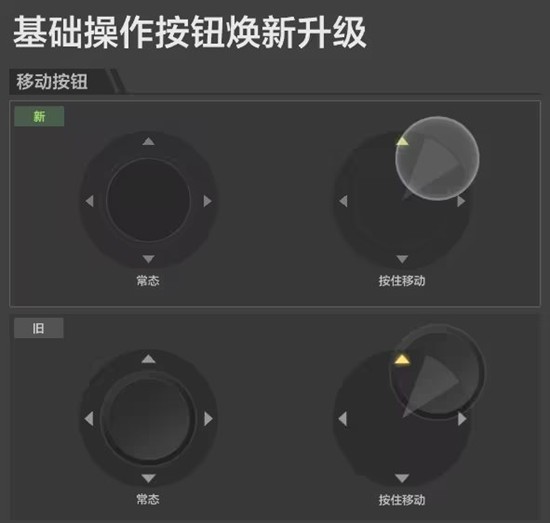This screenshot has height=523, width=550.
Task: Click the right arrow on old idle joystick
Action: click(x=208, y=418)
